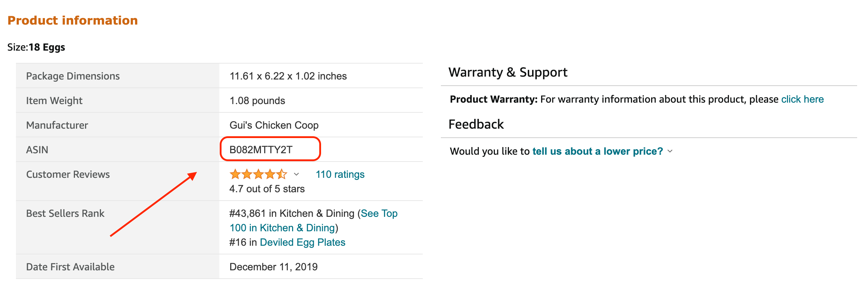868x292 pixels.
Task: Click the Feedback section heading
Action: pos(476,124)
